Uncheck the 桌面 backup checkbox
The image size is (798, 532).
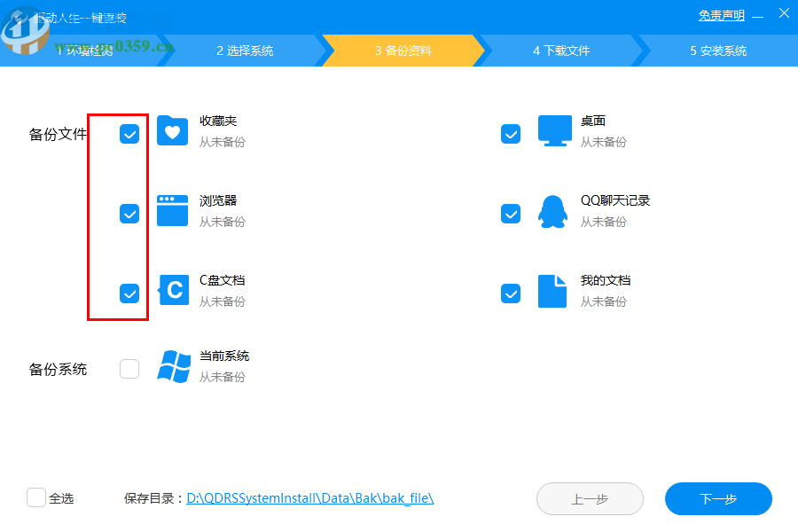[x=511, y=134]
